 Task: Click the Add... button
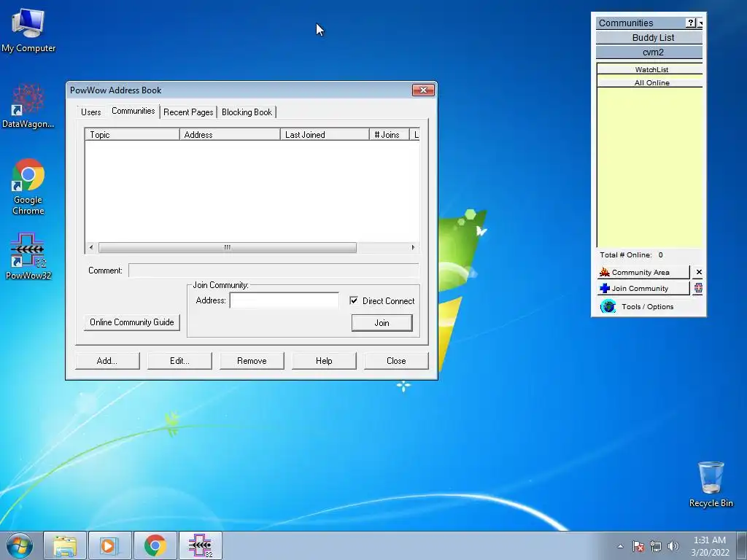click(107, 361)
